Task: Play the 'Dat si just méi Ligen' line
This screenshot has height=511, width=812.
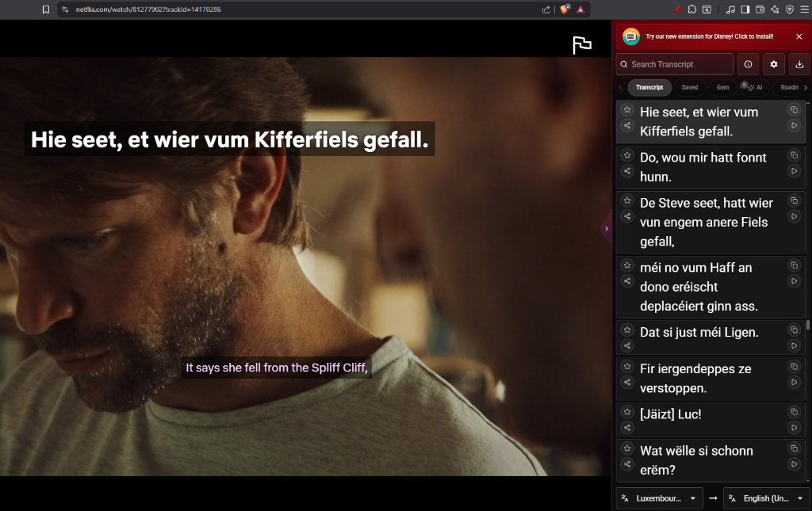Action: [794, 346]
